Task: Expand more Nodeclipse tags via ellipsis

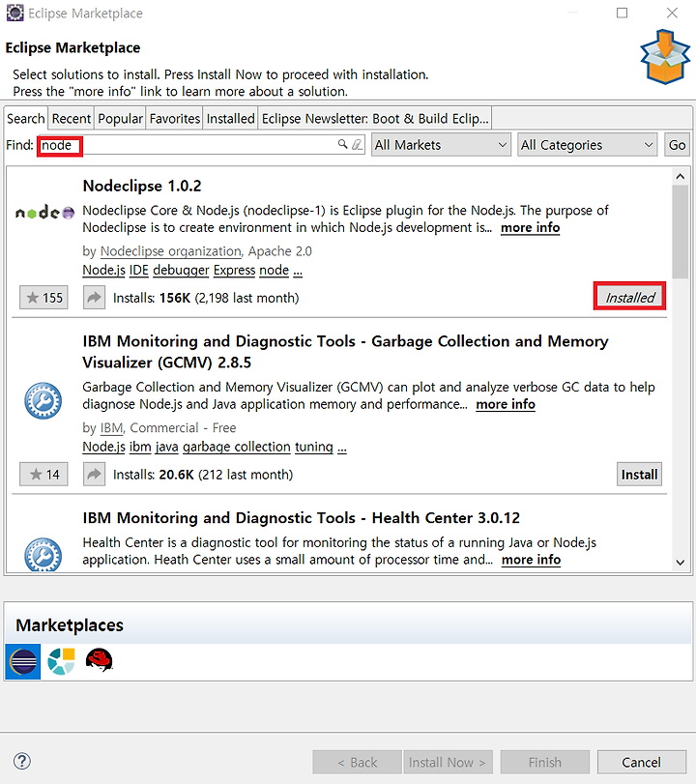Action: 298,271
